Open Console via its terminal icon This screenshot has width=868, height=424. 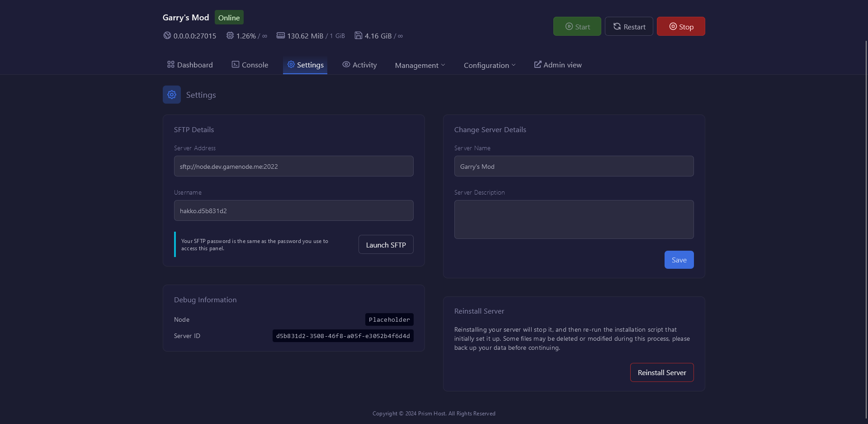click(x=236, y=65)
